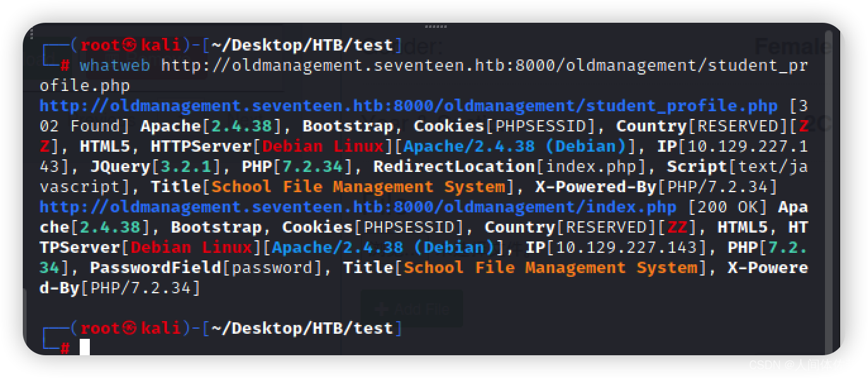Image resolution: width=868 pixels, height=378 pixels.
Task: Click "X-Powered-By[PHP/7.2.34]" after the first Title
Action: click(656, 186)
